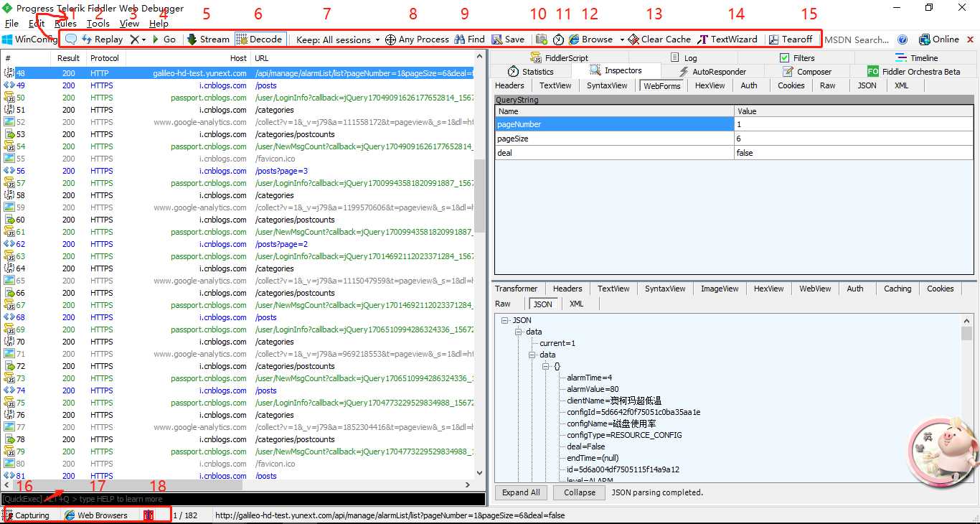Collapse the nested data tree node
This screenshot has width=980, height=524.
(x=533, y=355)
